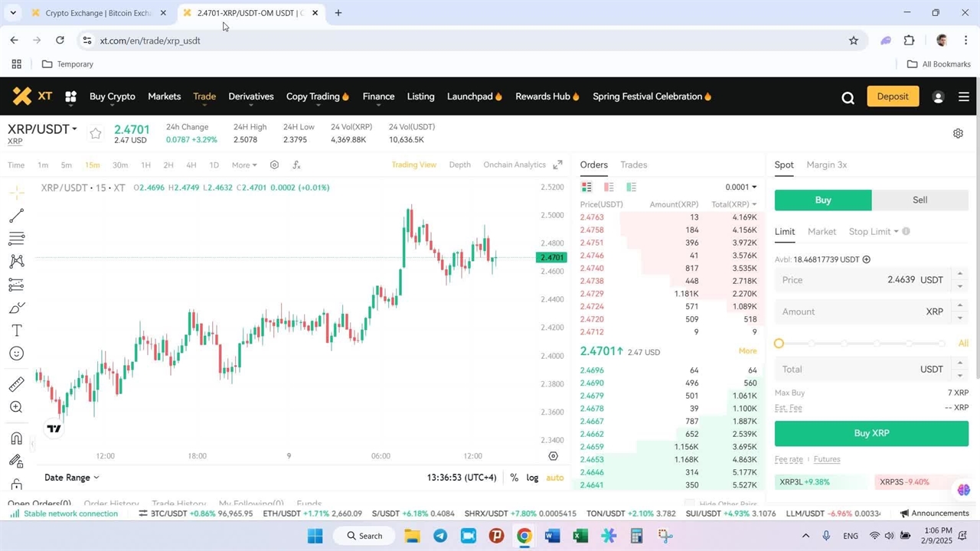Click the orange Deposit button
Screen dimensions: 980x551
(892, 96)
